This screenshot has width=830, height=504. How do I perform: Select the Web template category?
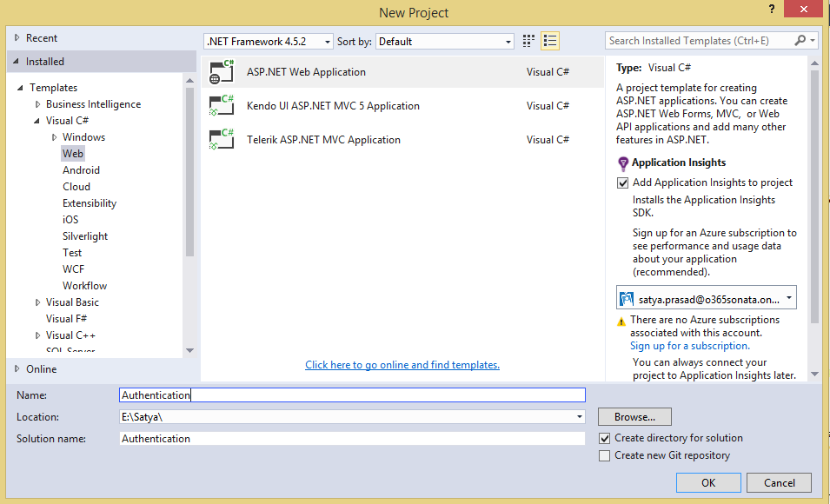pyautogui.click(x=72, y=154)
